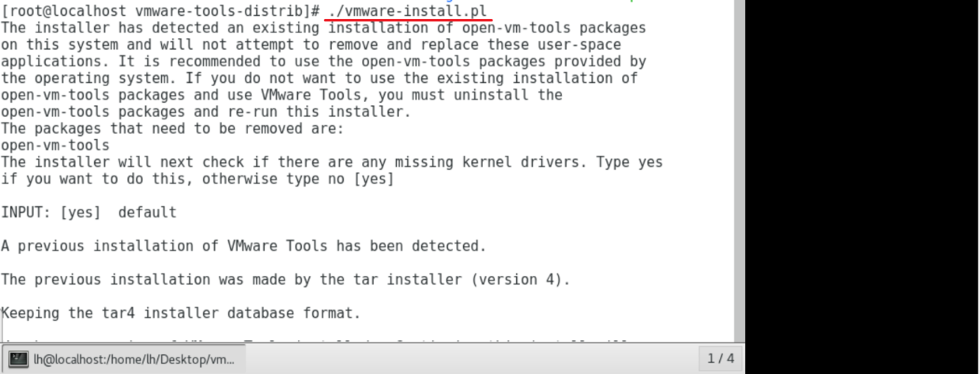Open the 1 / 4 workspace switcher
The width and height of the screenshot is (980, 374).
pos(720,359)
